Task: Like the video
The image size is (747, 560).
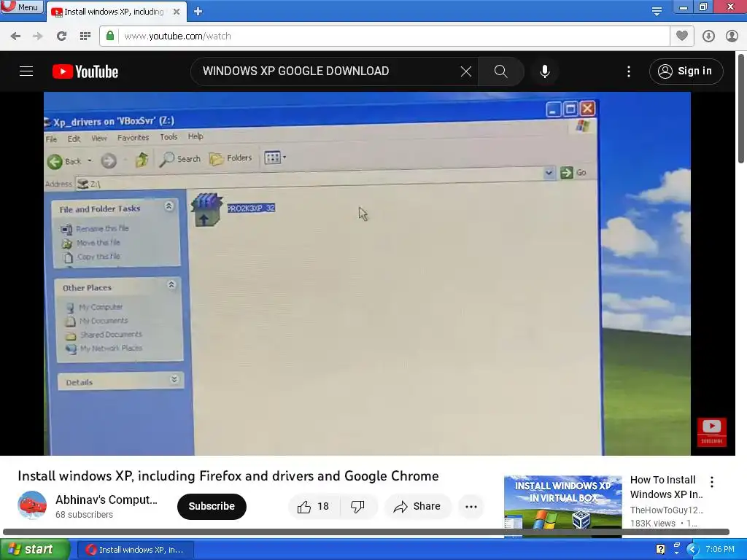Action: coord(314,507)
